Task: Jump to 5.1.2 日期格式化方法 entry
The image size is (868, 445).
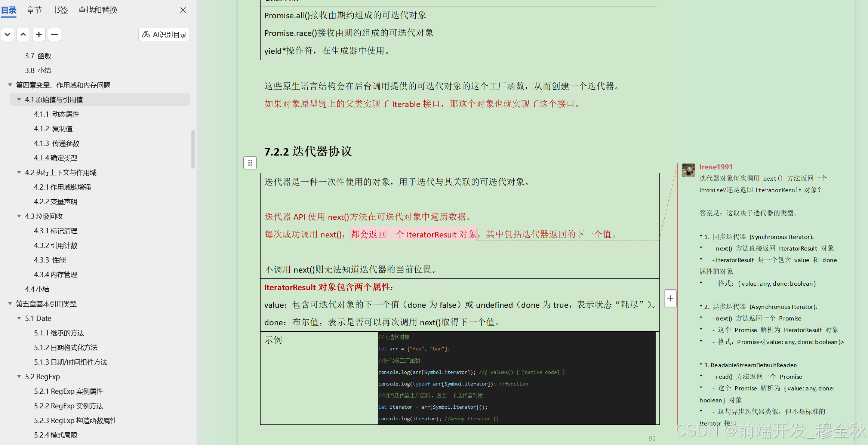Action: pyautogui.click(x=66, y=347)
